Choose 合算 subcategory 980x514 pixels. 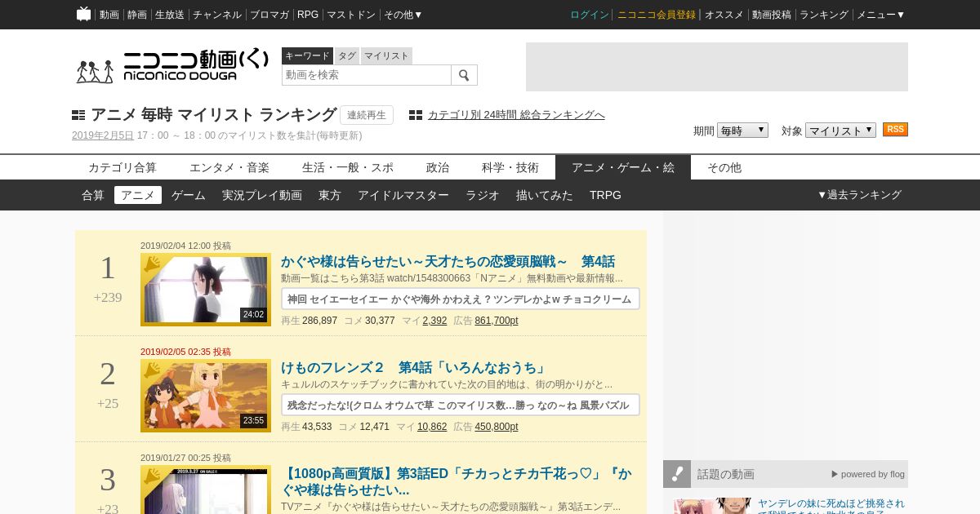93,195
